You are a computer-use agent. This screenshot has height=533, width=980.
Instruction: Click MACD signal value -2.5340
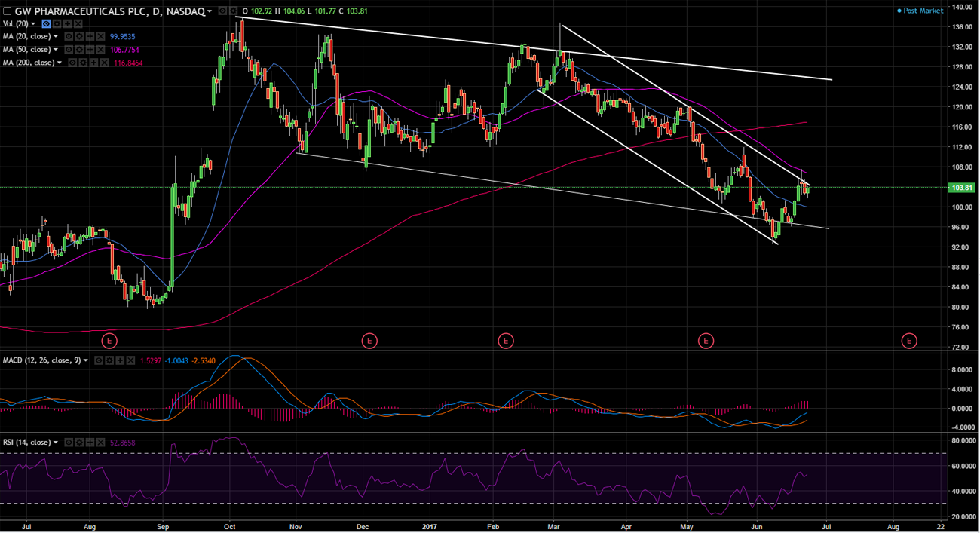pos(204,361)
